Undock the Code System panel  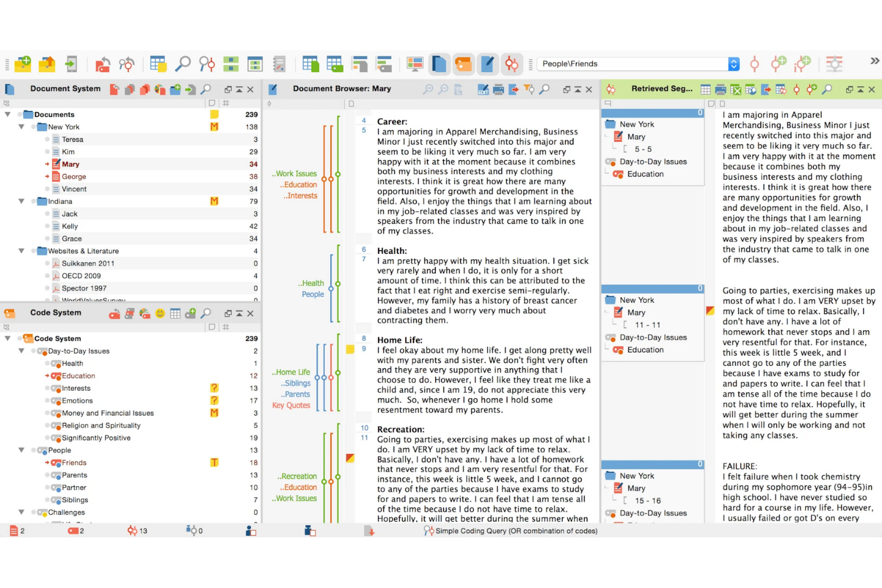[228, 313]
